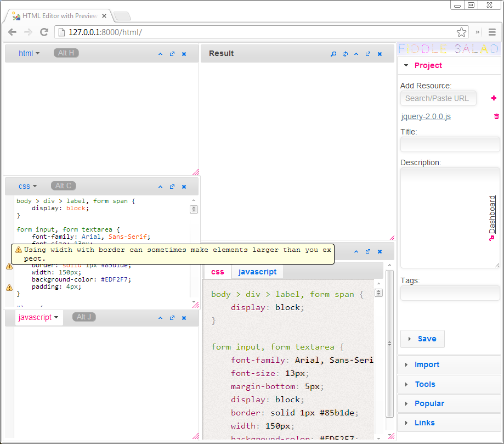Close the Result panel

pos(380,54)
